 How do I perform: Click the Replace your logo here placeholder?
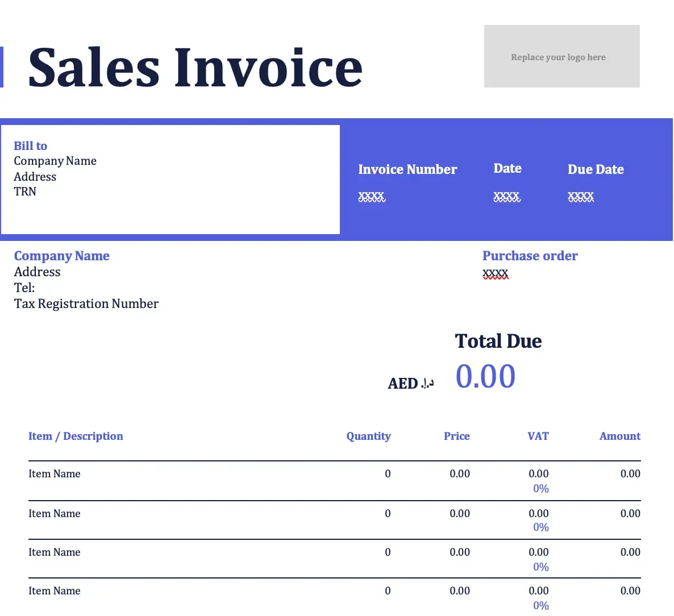558,57
